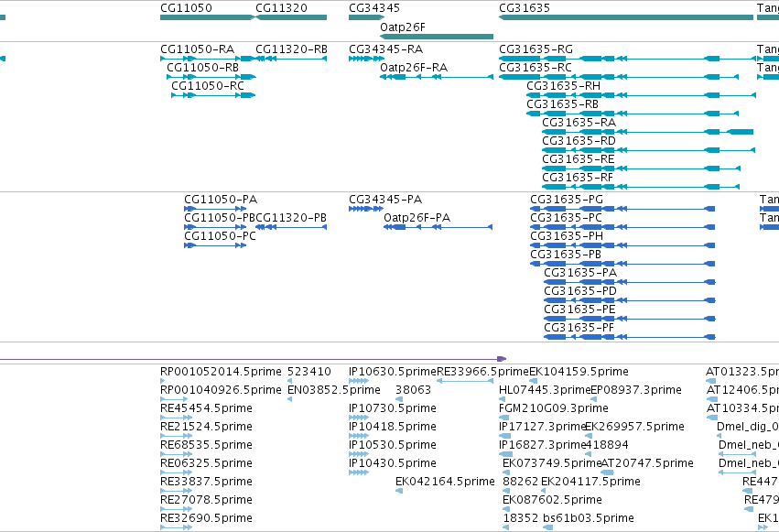Select cDNA EK269957.5prime

pyautogui.click(x=635, y=428)
